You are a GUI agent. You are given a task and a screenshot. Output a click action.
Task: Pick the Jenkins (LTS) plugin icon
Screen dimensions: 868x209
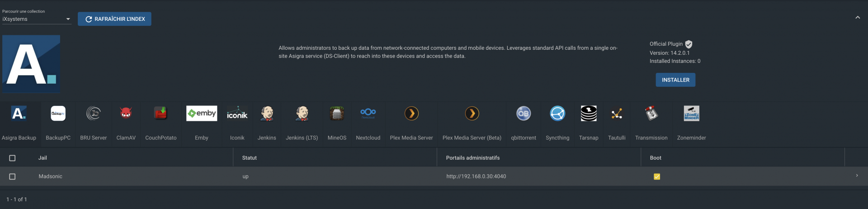click(x=302, y=114)
